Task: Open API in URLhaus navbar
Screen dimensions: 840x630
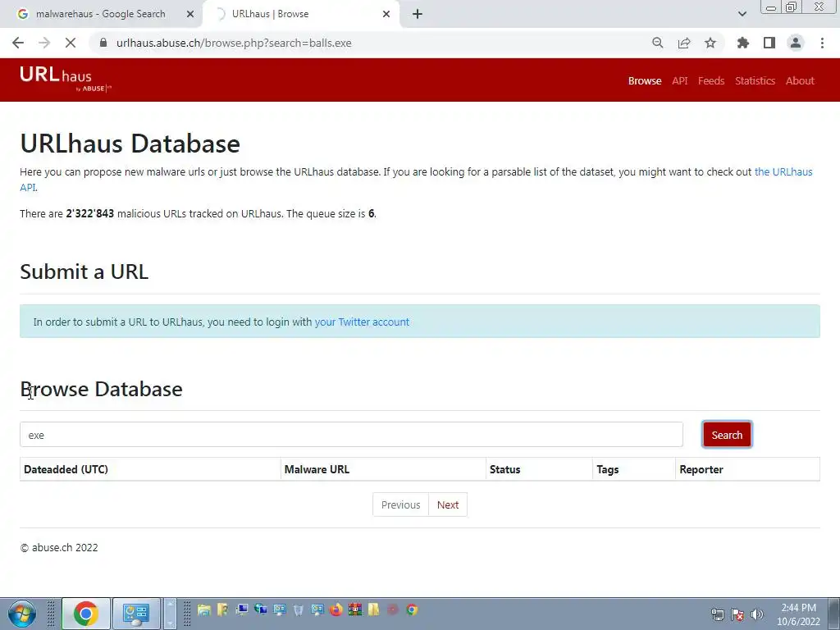Action: (680, 81)
